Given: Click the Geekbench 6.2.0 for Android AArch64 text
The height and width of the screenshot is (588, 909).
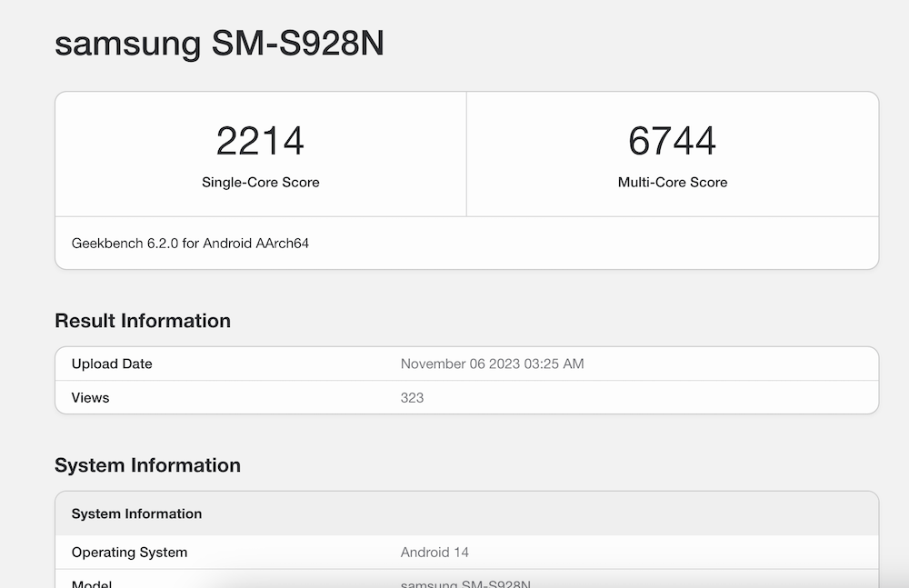Looking at the screenshot, I should coord(190,243).
